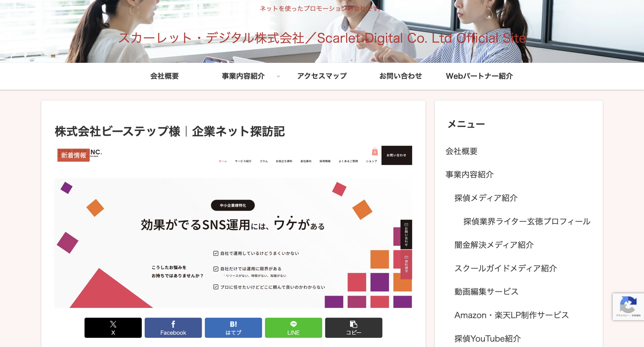Open sidebar link 動画編集サービス
The height and width of the screenshot is (347, 644).
pos(486,292)
